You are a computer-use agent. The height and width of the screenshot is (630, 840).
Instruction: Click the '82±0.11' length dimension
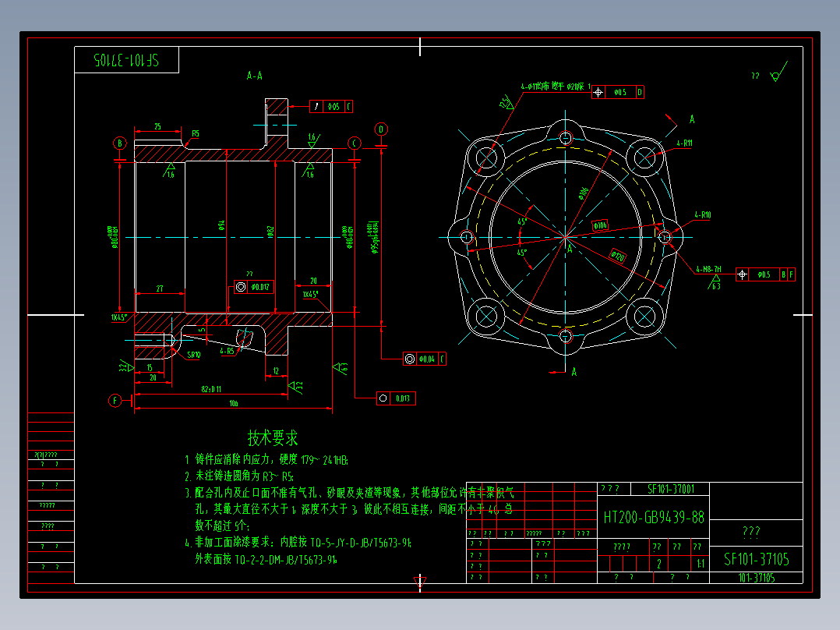(211, 389)
